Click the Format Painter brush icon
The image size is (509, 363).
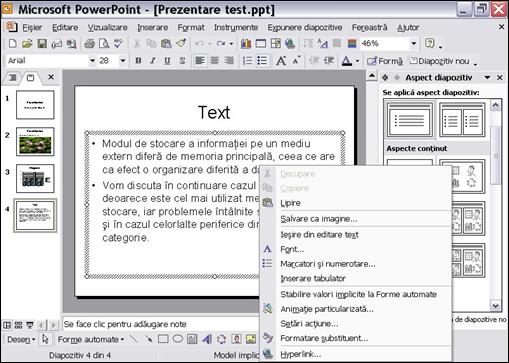[x=181, y=43]
